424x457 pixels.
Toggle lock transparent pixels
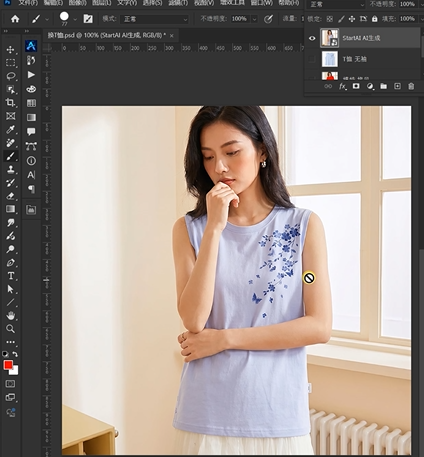pos(329,19)
